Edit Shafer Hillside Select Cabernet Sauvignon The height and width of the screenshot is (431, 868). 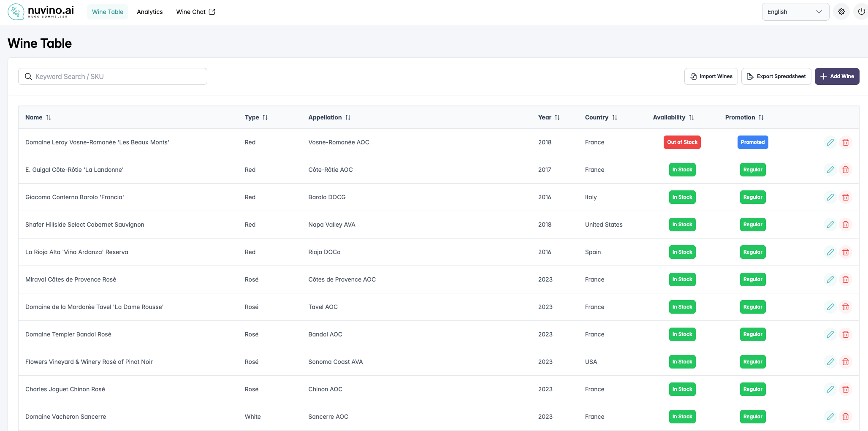click(830, 225)
